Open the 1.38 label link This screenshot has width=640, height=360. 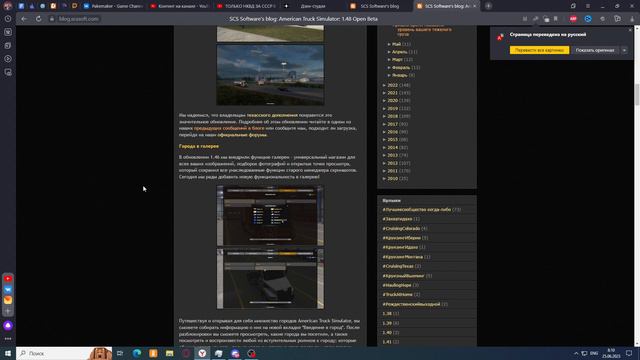(387, 313)
